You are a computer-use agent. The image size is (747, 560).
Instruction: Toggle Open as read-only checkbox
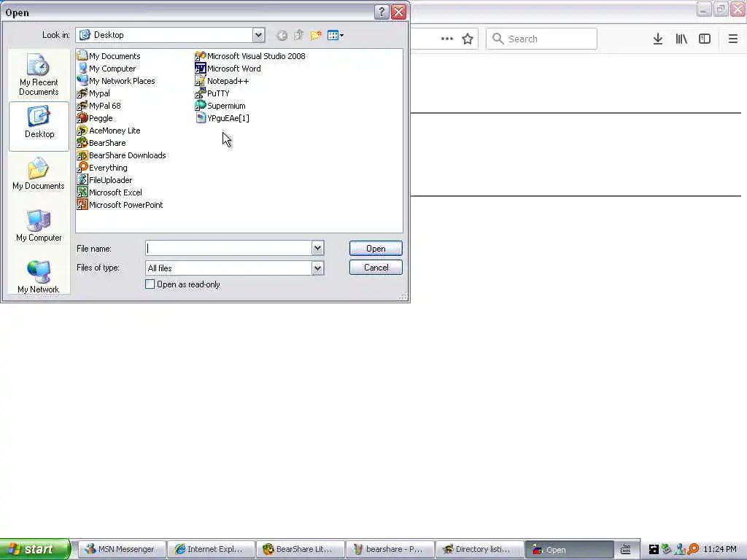pyautogui.click(x=150, y=284)
